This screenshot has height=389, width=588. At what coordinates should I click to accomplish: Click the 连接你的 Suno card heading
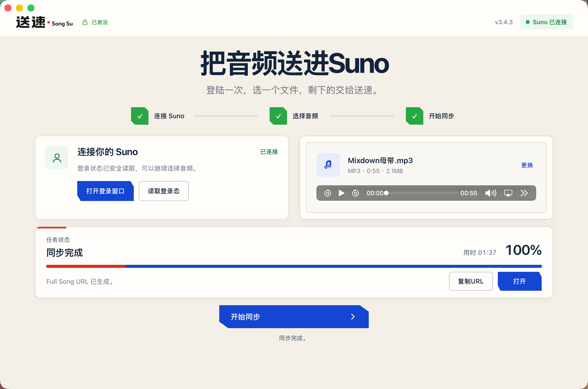(108, 152)
